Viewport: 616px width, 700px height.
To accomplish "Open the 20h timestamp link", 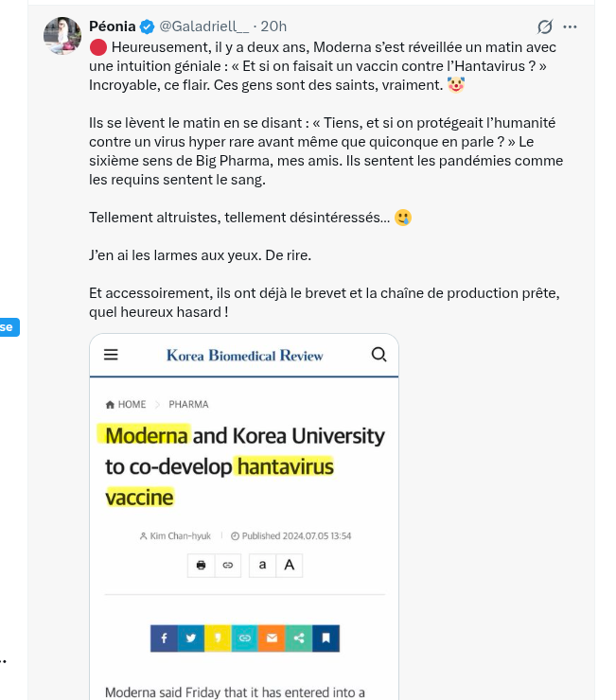I will coord(273,26).
